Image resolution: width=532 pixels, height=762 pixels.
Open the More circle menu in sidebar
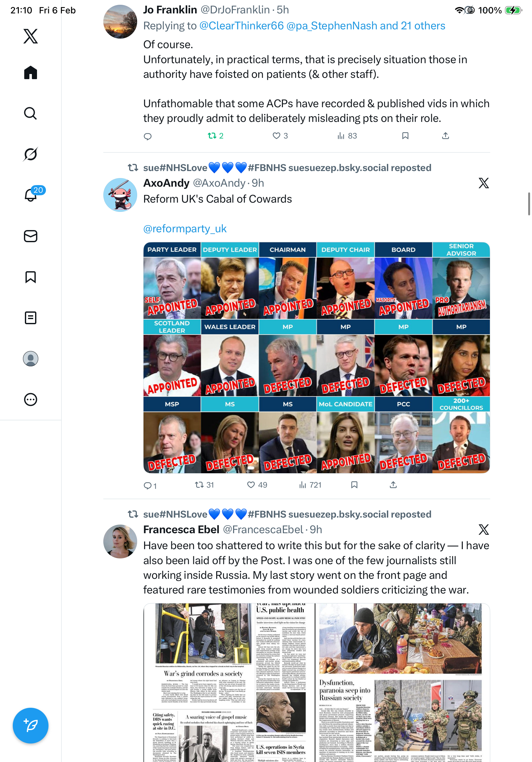(x=31, y=399)
